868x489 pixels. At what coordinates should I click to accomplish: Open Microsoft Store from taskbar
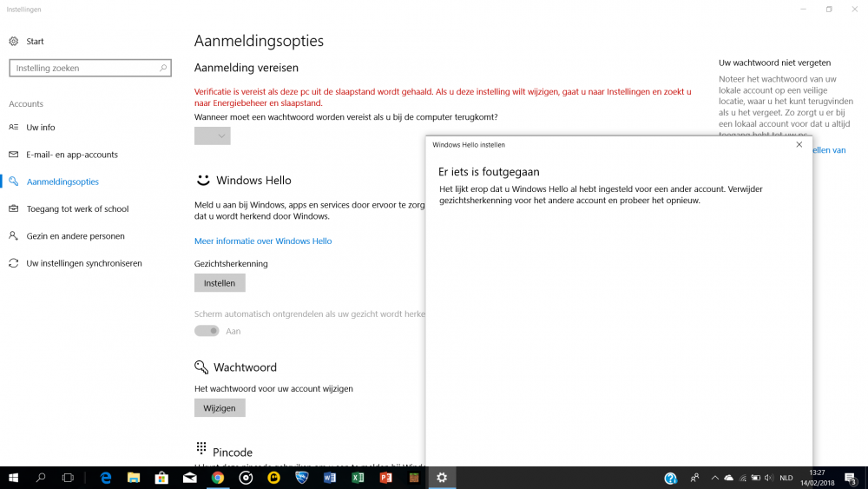(x=161, y=478)
